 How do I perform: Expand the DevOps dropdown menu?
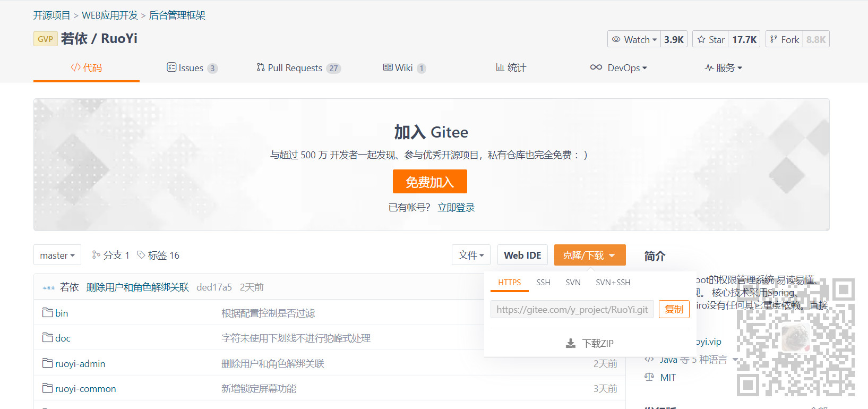click(618, 67)
